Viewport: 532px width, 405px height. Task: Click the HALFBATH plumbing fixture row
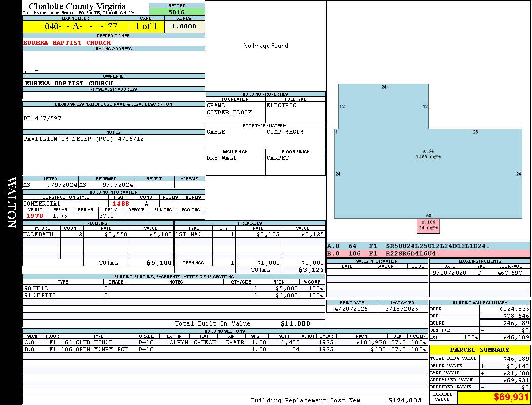click(x=98, y=234)
